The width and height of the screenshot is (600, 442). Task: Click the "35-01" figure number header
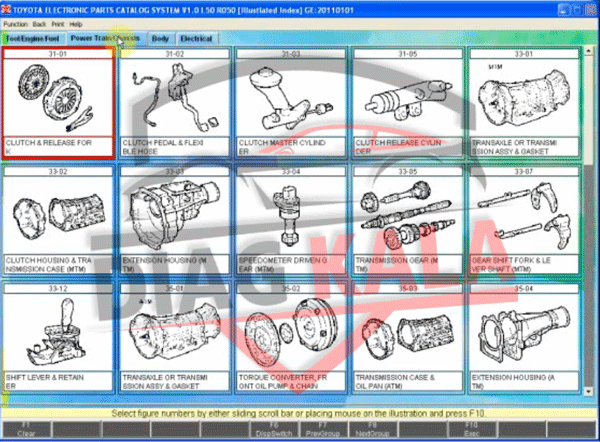coord(174,289)
